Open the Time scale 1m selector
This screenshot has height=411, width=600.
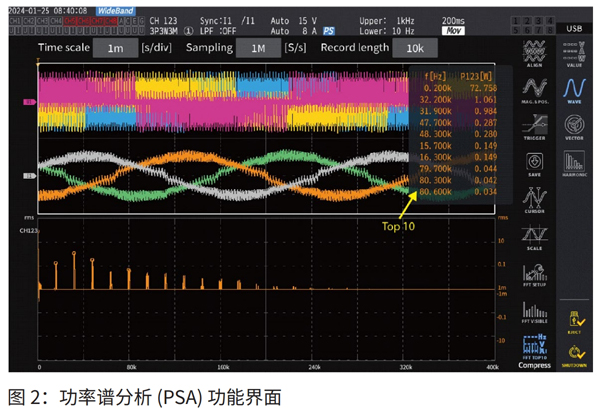116,48
